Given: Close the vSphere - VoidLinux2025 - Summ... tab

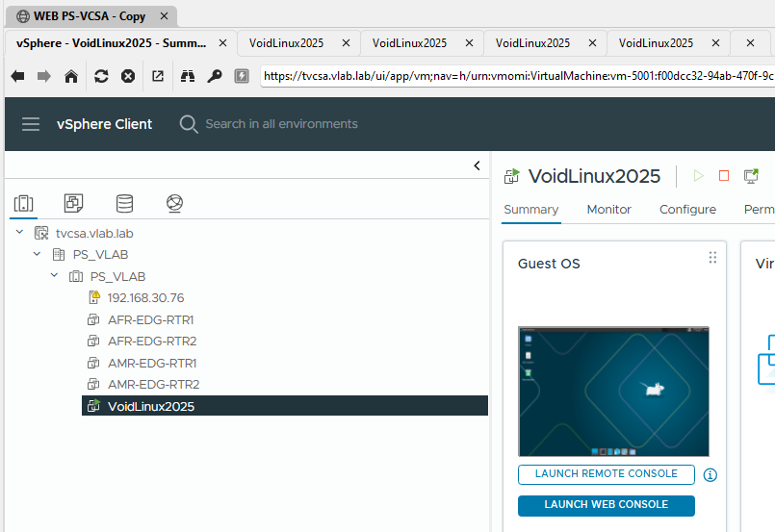Looking at the screenshot, I should click(x=223, y=43).
